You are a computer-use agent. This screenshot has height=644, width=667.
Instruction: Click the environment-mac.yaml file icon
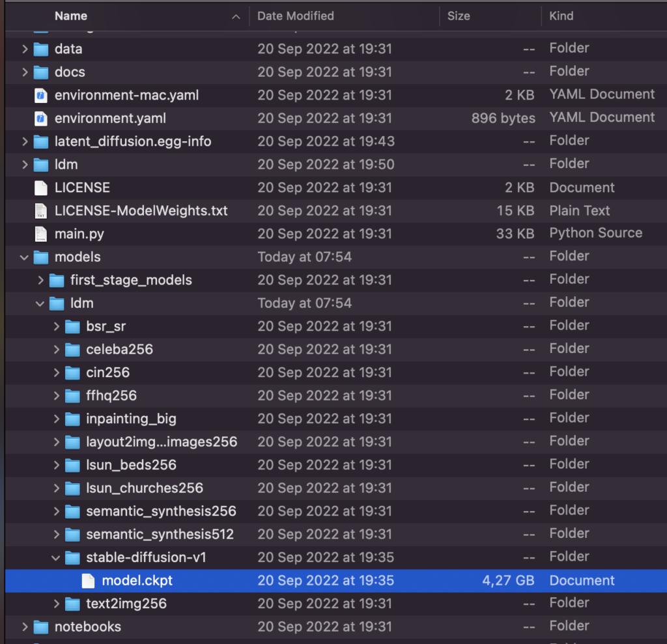click(41, 95)
